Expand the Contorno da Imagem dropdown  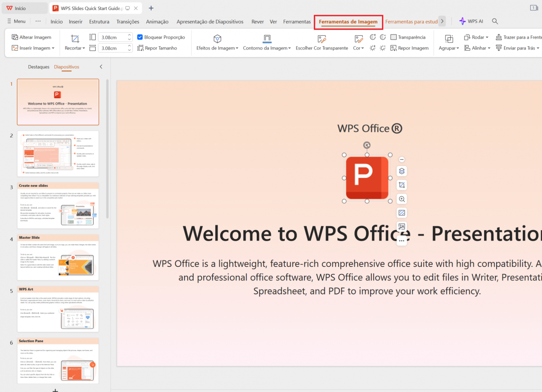(x=289, y=48)
